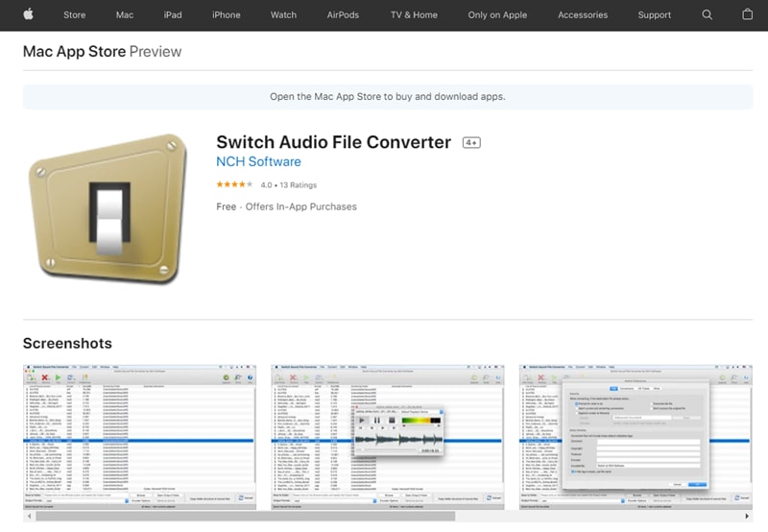Viewport: 768px width, 532px height.
Task: Click pause button in second screenshot player
Action: click(x=376, y=421)
